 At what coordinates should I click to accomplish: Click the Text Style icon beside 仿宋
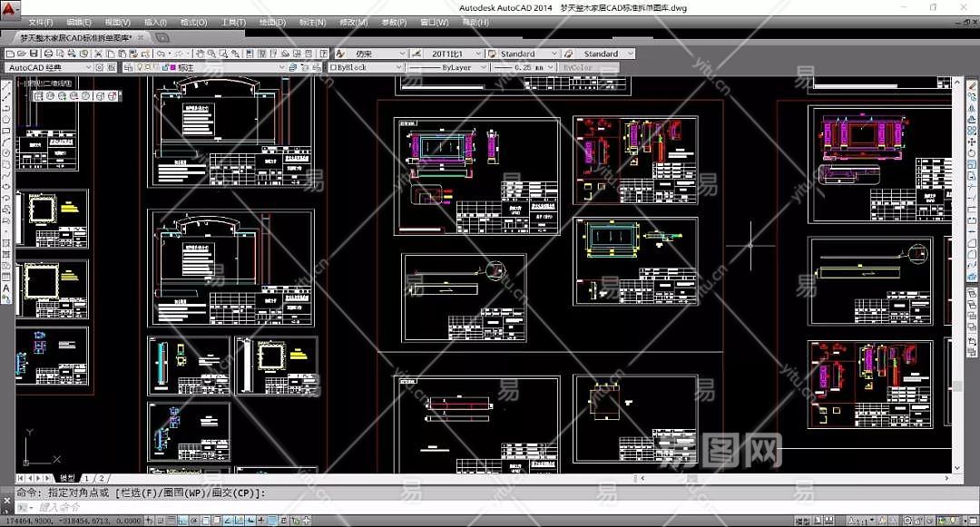point(340,54)
